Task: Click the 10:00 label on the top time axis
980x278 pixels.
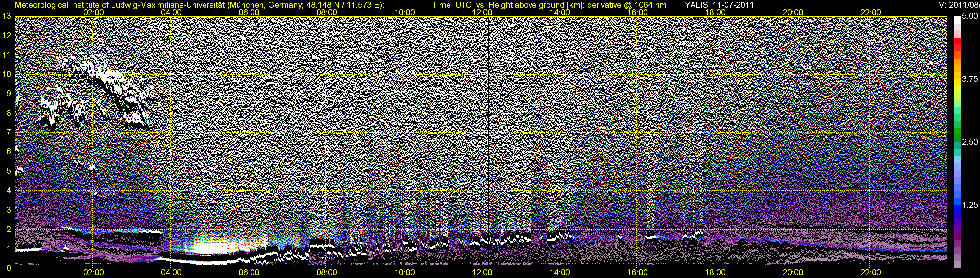Action: point(404,12)
